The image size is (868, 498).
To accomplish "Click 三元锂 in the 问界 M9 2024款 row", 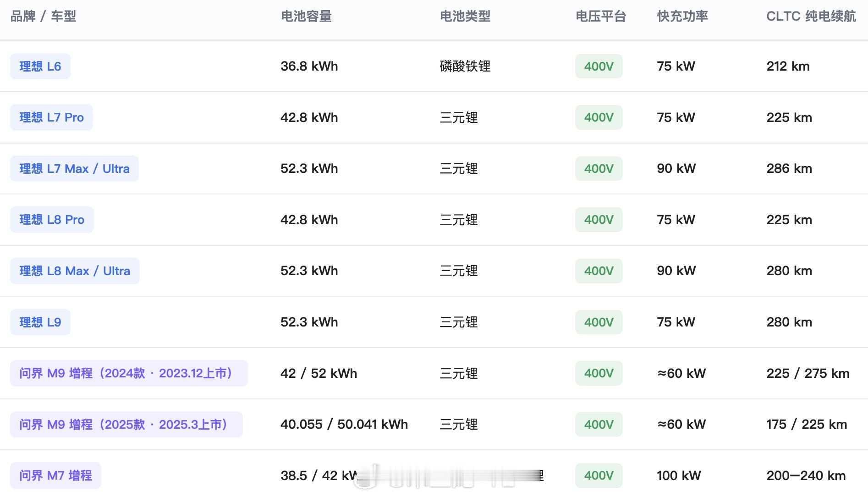I will pos(459,374).
